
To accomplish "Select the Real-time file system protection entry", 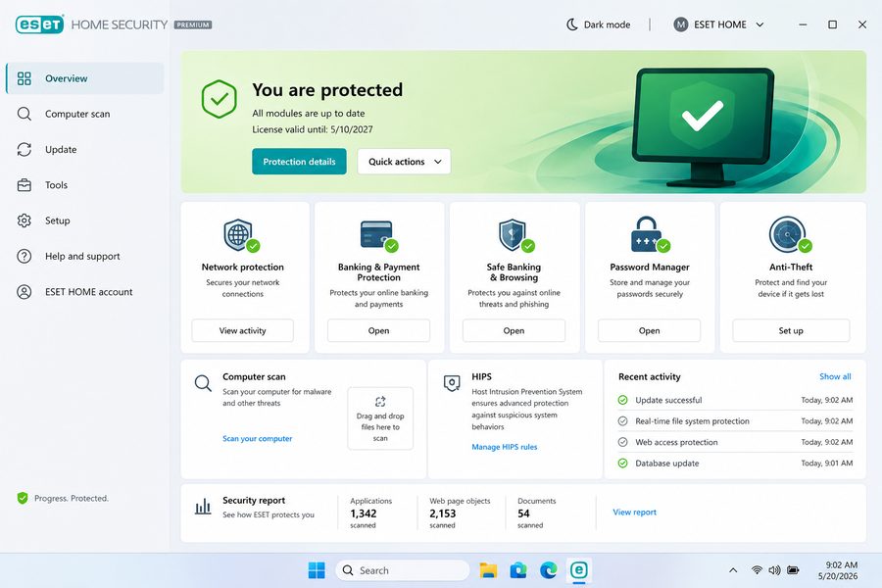I will pos(735,420).
